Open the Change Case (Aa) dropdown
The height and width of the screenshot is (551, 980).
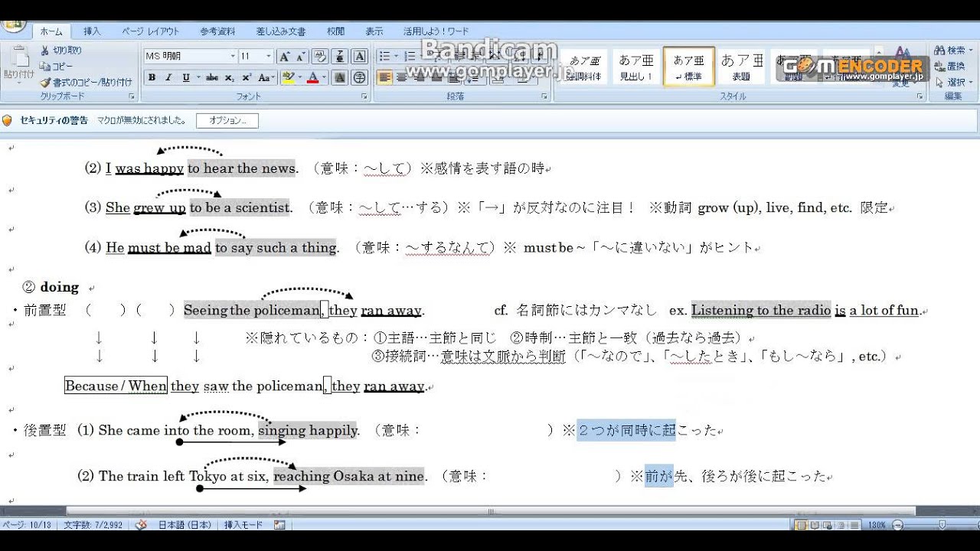click(266, 78)
